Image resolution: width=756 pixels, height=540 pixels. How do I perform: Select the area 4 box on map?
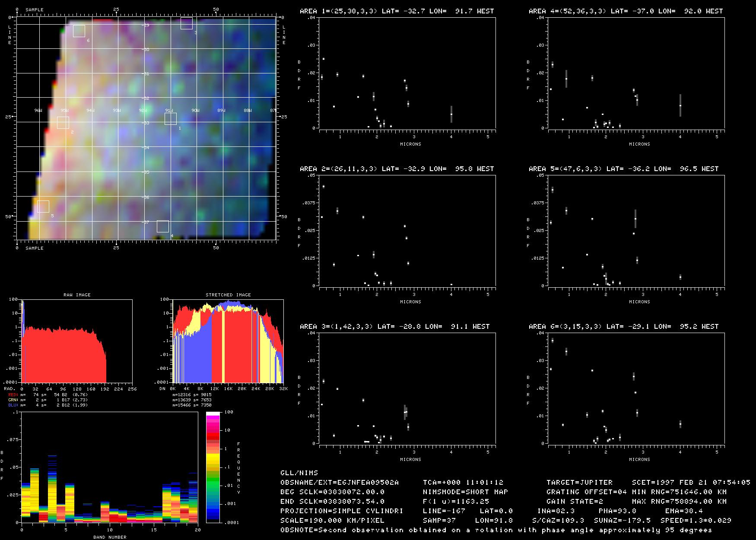163,226
